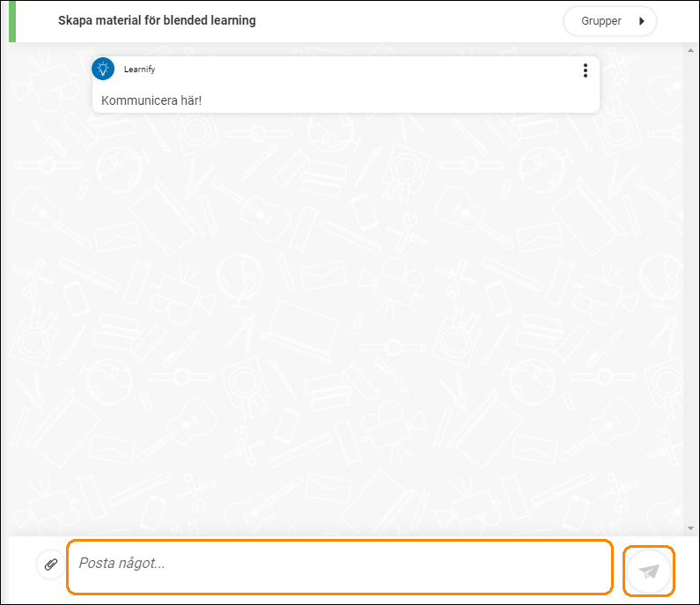Click the scrollbar down arrow in the chat

click(x=690, y=528)
